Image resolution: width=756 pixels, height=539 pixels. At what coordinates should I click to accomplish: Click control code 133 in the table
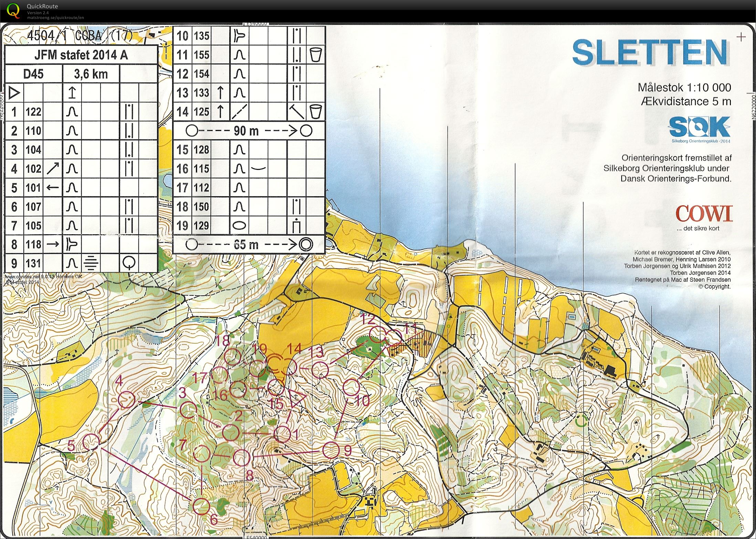click(201, 93)
